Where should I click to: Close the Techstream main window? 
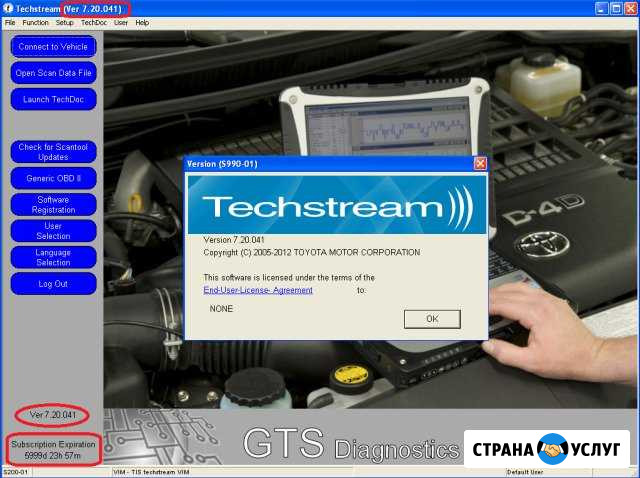631,9
